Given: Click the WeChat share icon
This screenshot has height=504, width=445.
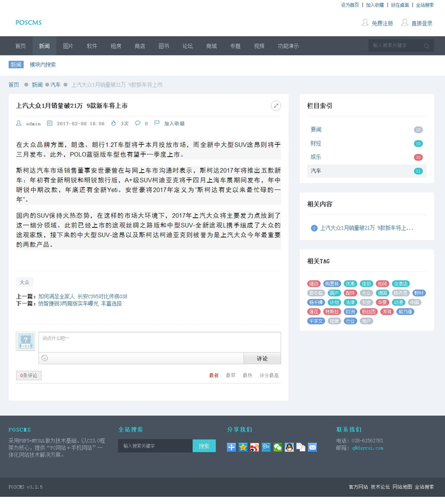Looking at the screenshot, I should tap(278, 447).
